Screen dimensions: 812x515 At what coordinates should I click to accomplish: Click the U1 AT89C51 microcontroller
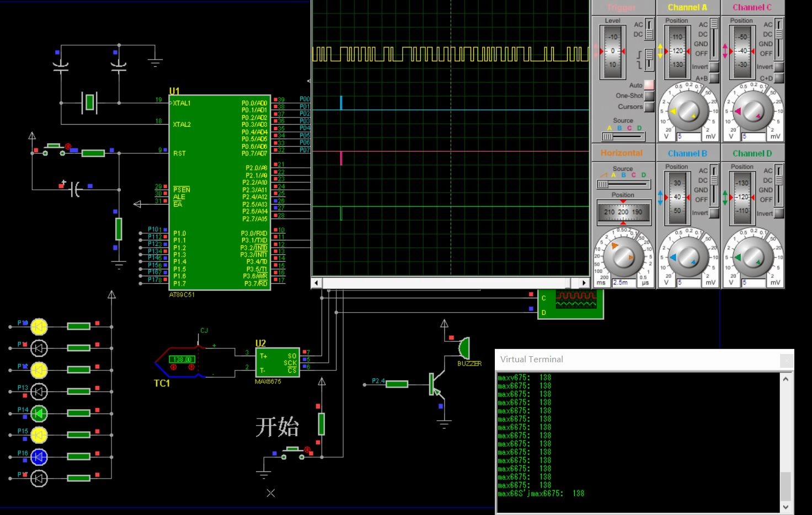(220, 192)
